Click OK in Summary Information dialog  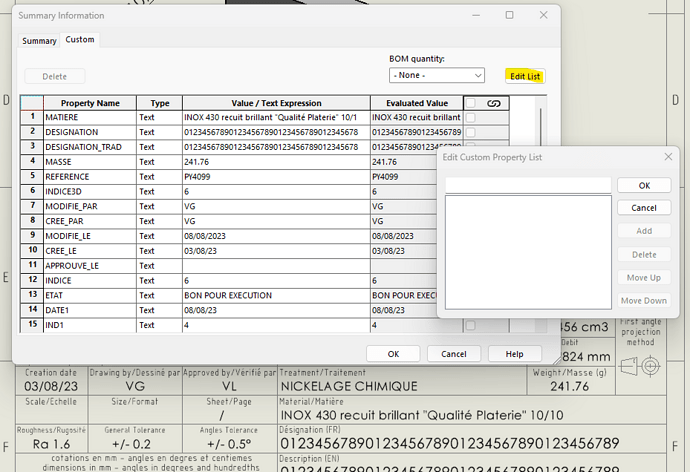pos(393,354)
